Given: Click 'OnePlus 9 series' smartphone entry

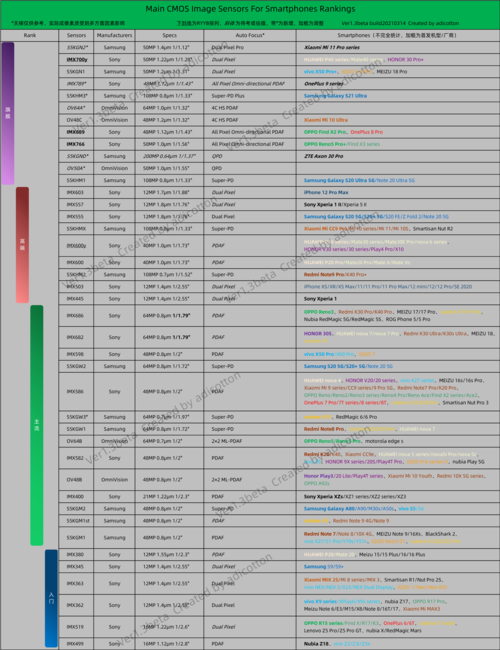Looking at the screenshot, I should (324, 83).
